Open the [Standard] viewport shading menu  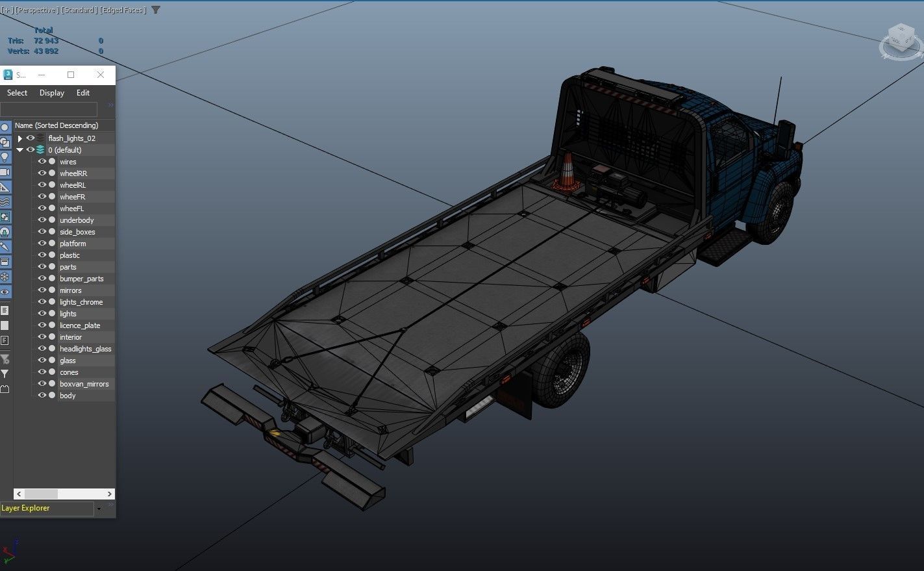pyautogui.click(x=79, y=10)
